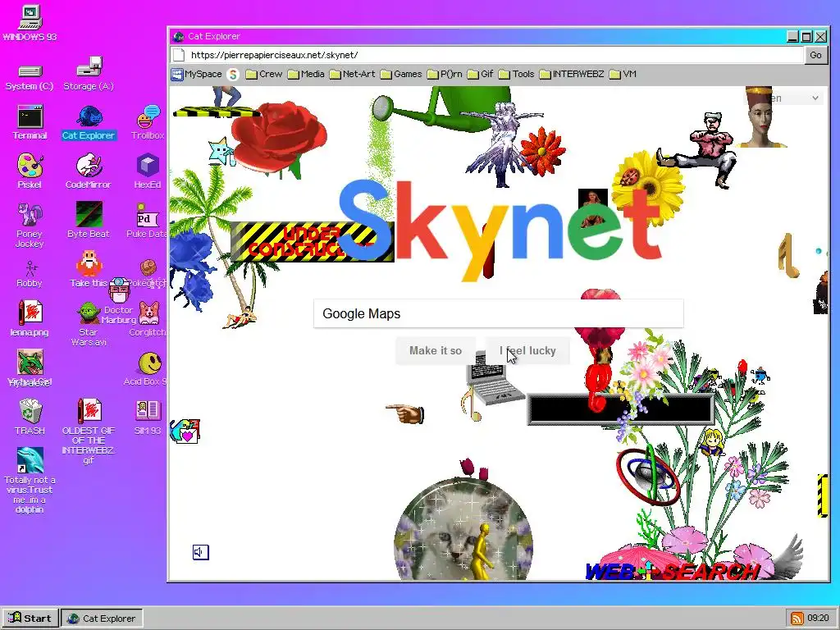Focus the Skynet search field
The height and width of the screenshot is (630, 840).
pos(498,313)
